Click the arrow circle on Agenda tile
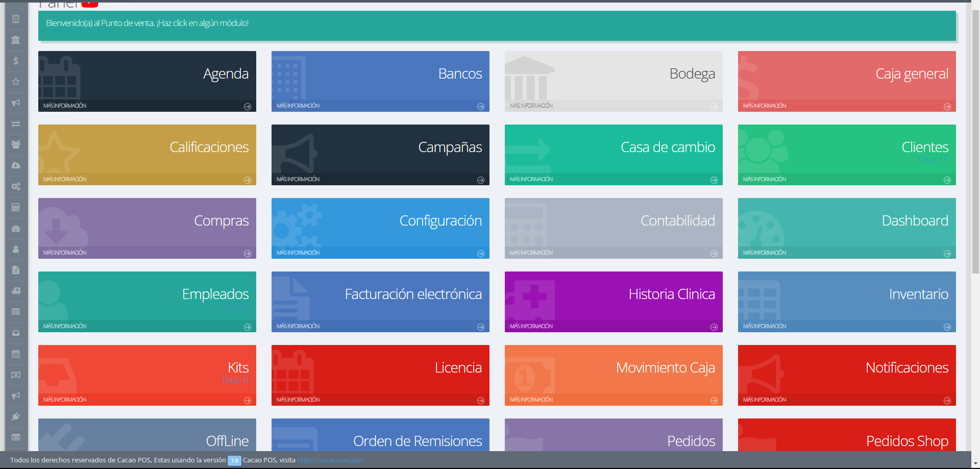The image size is (980, 469). [248, 107]
